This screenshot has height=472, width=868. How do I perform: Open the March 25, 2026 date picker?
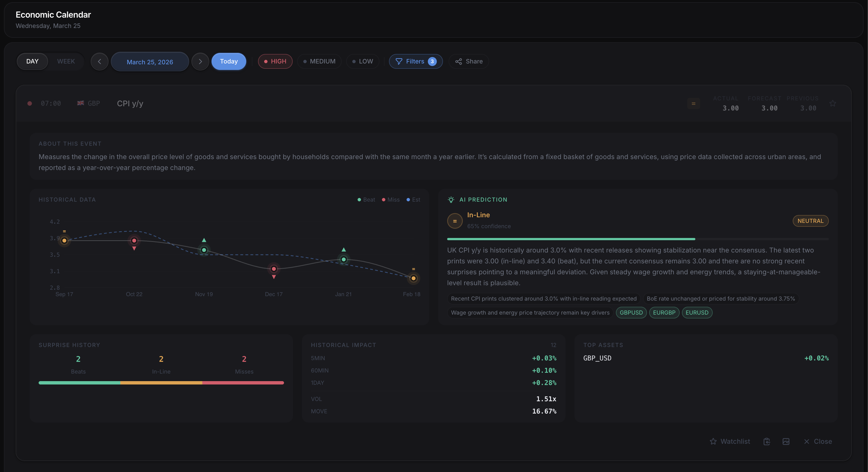[x=150, y=62]
